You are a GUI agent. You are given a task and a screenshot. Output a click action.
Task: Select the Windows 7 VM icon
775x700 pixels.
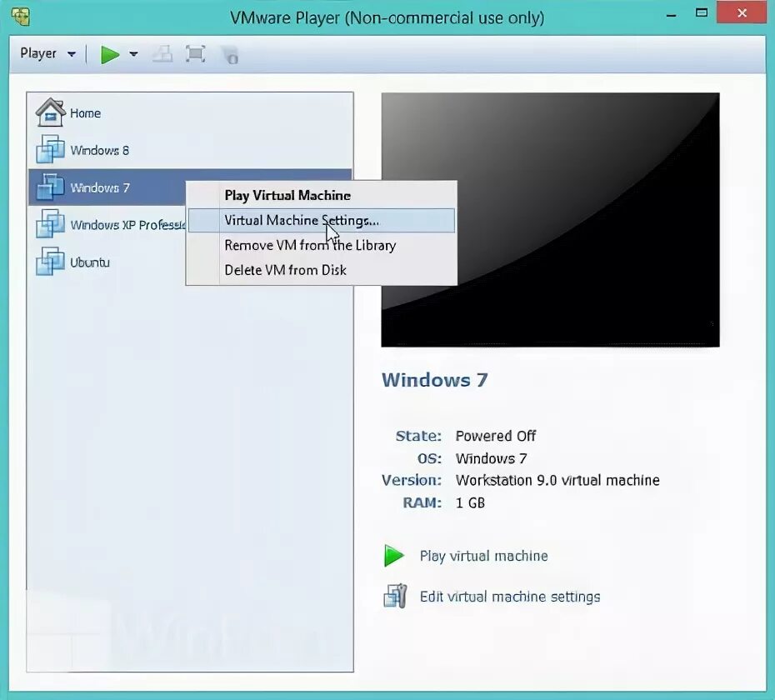point(50,187)
